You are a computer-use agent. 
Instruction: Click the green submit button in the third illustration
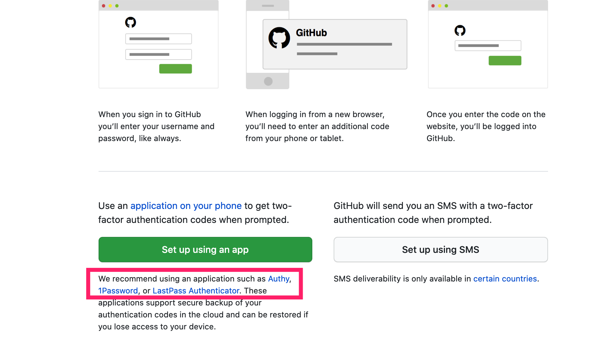click(505, 61)
